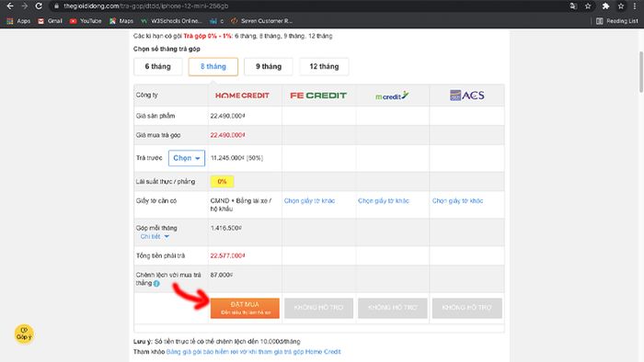Open the YouTube bookmark

[x=86, y=21]
